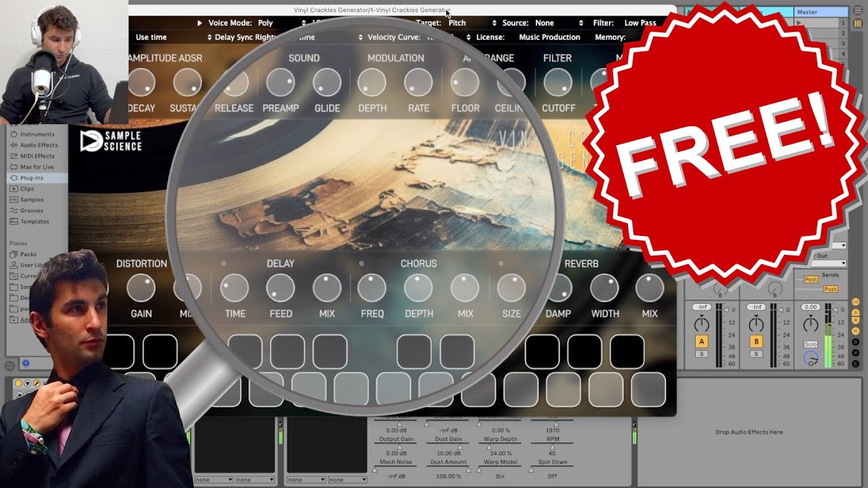Image resolution: width=868 pixels, height=488 pixels.
Task: Toggle browser preview headphones button
Action: [x=26, y=364]
